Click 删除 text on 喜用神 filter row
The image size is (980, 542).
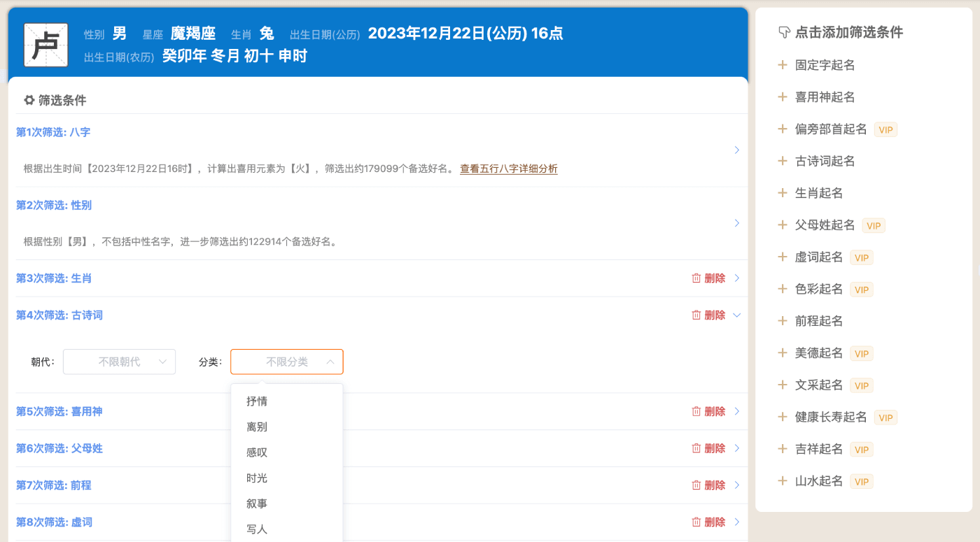pos(715,411)
